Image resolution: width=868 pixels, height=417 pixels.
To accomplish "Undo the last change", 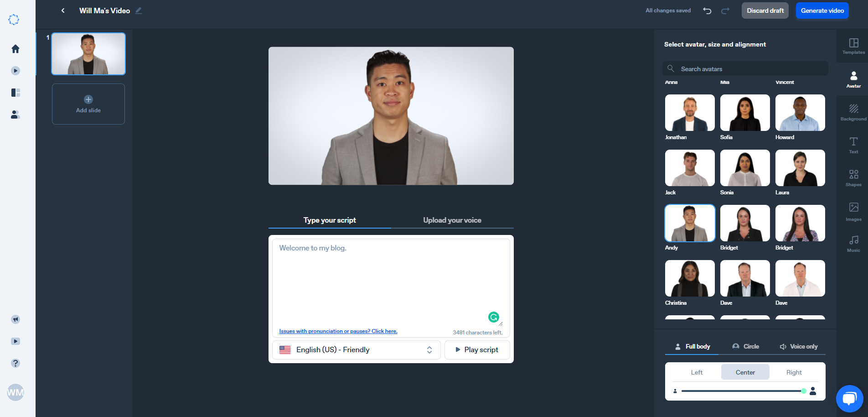I will coord(707,10).
